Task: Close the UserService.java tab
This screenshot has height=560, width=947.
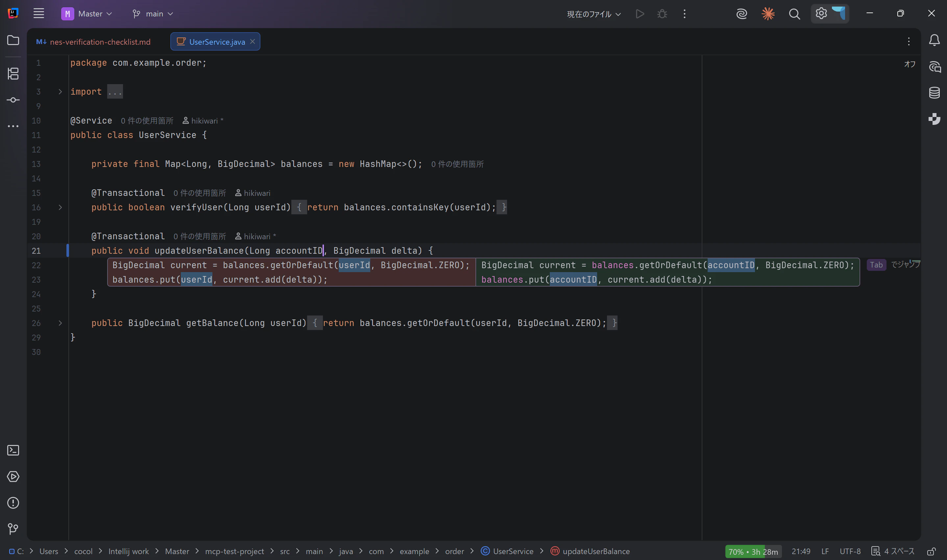Action: [253, 41]
